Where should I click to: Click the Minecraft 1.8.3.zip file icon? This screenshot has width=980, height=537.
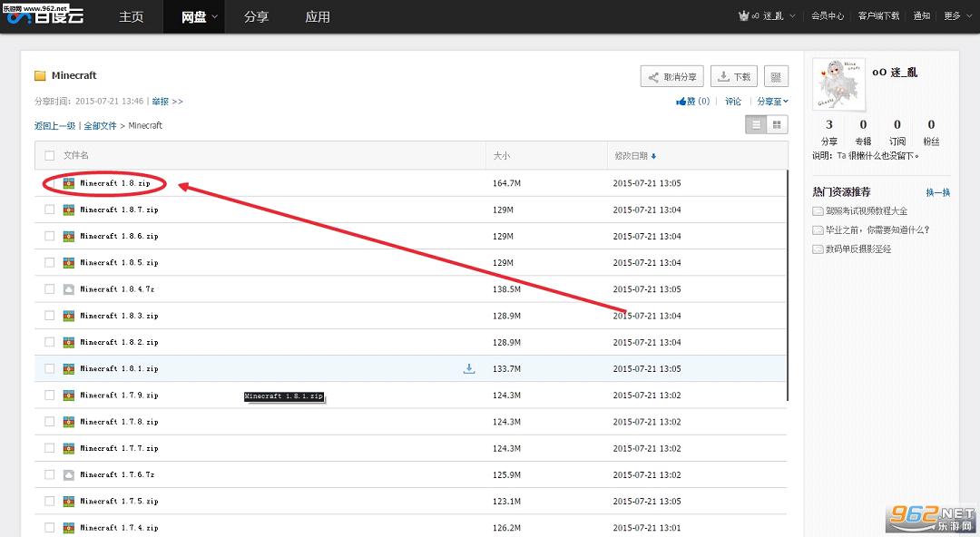coord(69,316)
